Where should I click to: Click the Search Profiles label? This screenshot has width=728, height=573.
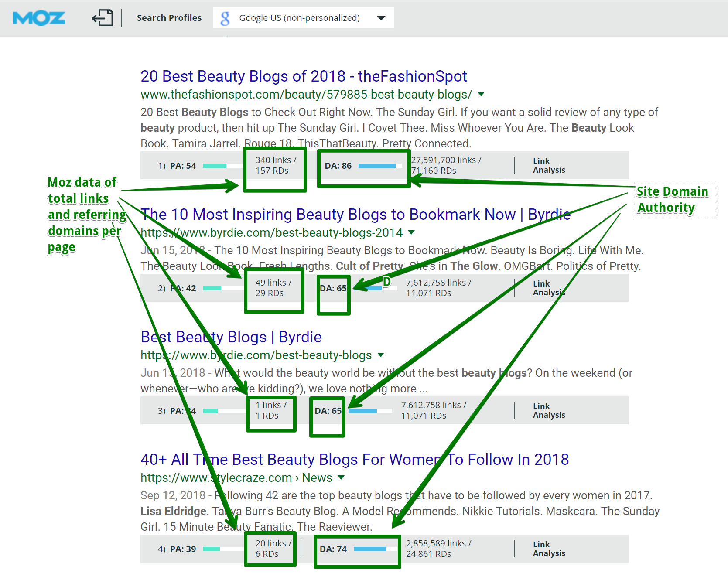(x=169, y=18)
